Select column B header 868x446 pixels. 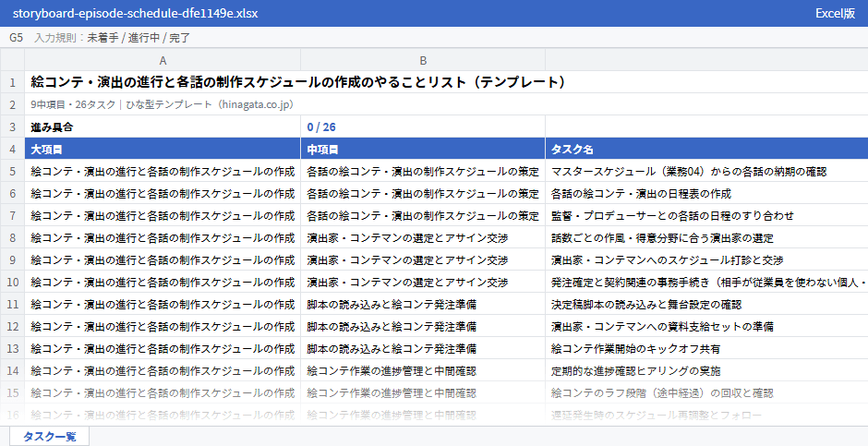[423, 60]
